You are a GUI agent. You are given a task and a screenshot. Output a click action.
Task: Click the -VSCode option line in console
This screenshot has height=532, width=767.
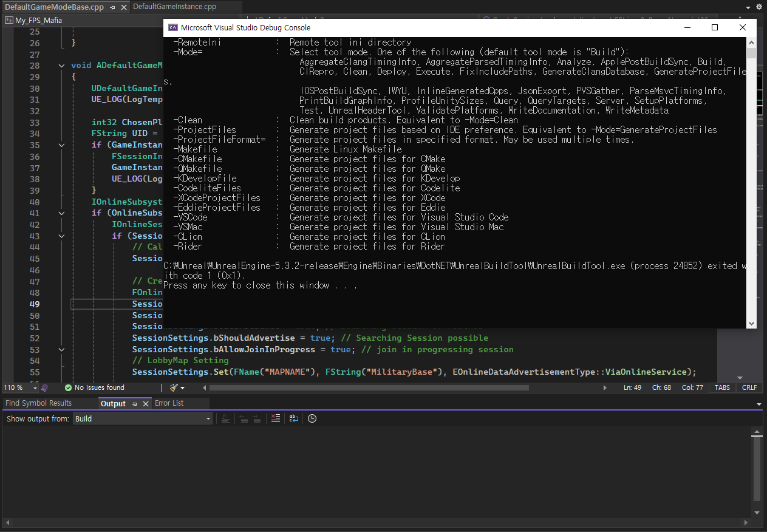pos(341,217)
